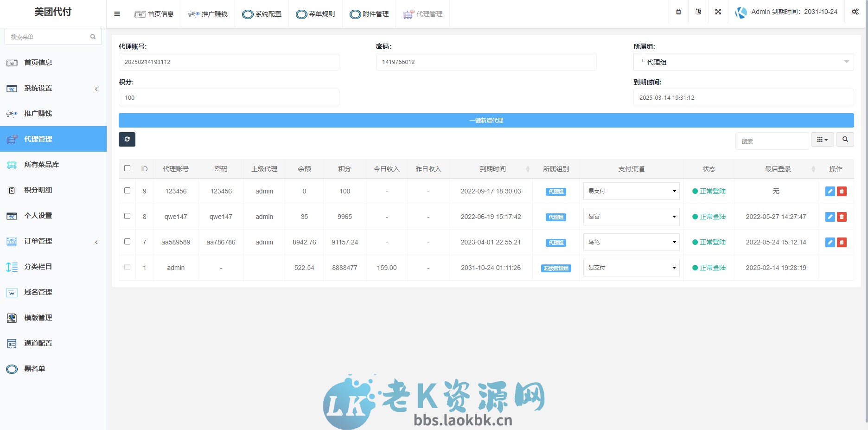The image size is (868, 430).
Task: Open 积分明细 from the sidebar
Action: 37,190
